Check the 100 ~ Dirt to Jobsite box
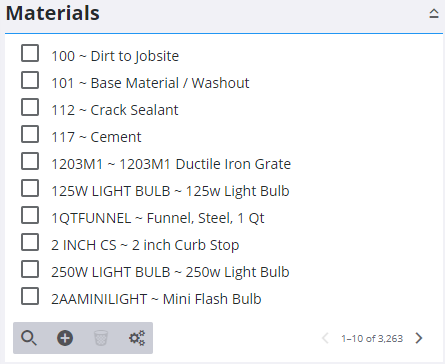The image size is (445, 364). click(30, 53)
